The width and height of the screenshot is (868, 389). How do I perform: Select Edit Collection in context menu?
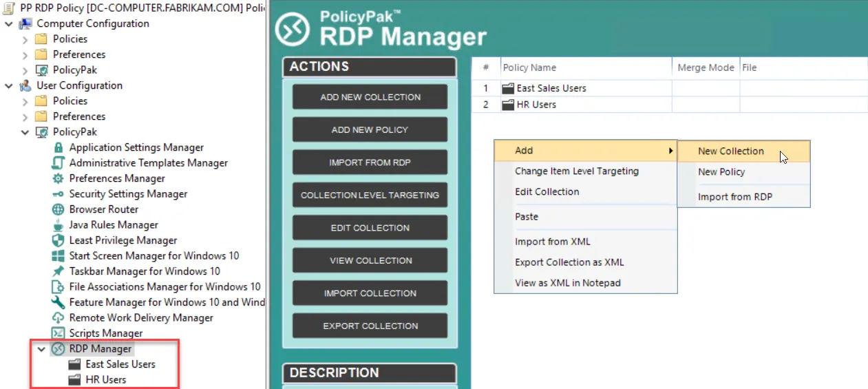pos(586,192)
